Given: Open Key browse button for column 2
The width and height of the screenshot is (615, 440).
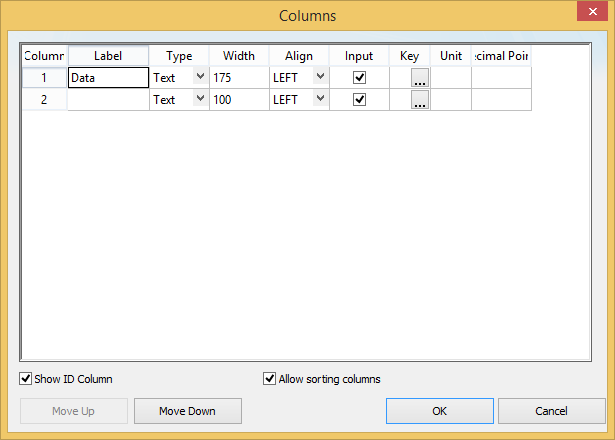Looking at the screenshot, I should pyautogui.click(x=420, y=100).
